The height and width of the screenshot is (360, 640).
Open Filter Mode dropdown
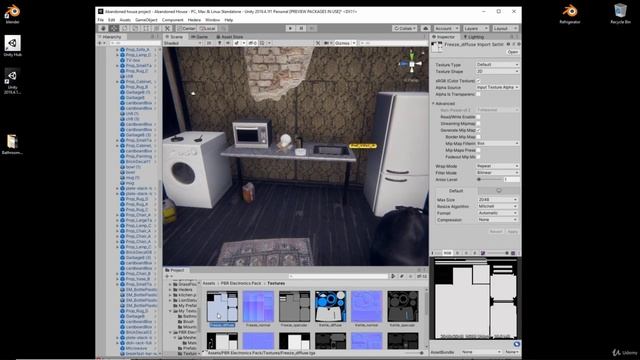click(497, 173)
